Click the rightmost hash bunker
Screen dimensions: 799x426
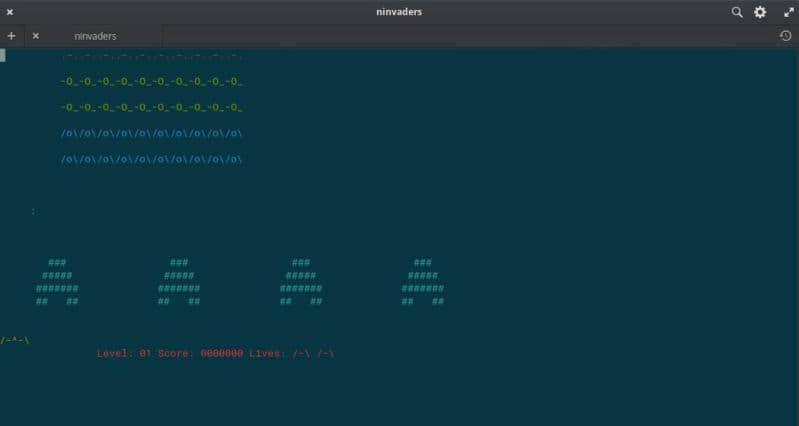(x=423, y=282)
